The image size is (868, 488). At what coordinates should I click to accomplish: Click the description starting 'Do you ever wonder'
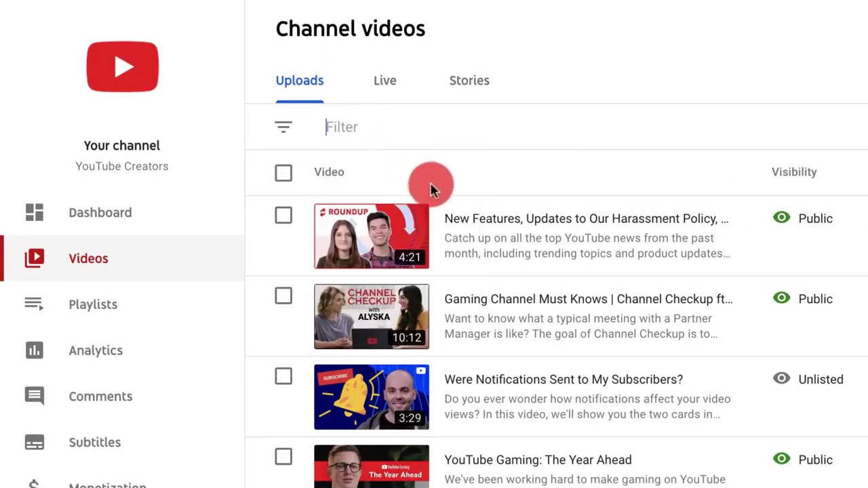587,407
